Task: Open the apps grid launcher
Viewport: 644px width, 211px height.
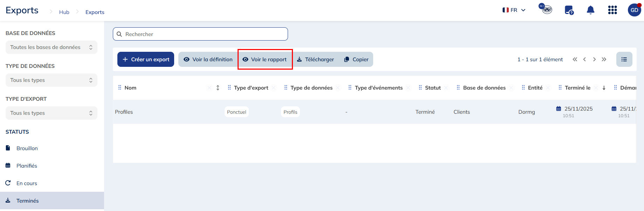Action: coord(612,10)
